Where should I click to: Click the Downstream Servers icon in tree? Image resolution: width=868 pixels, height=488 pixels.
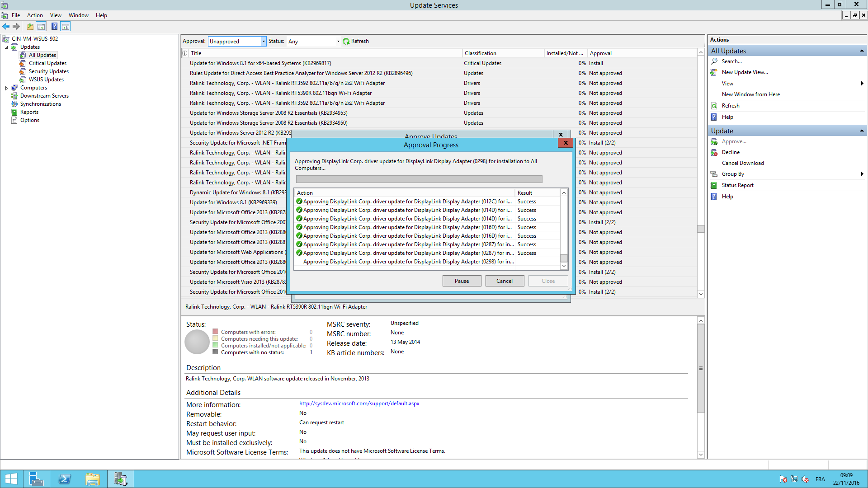[x=14, y=96]
